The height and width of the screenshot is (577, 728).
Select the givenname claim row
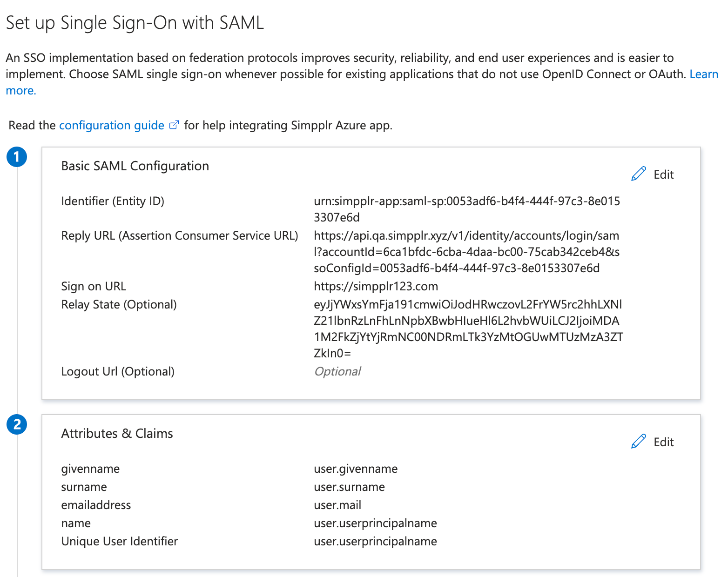90,469
